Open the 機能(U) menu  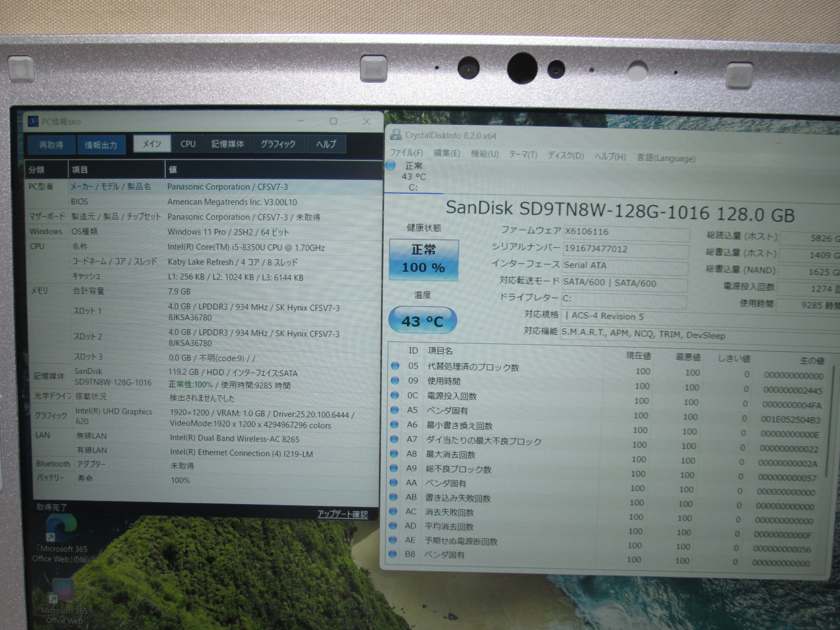pos(485,154)
